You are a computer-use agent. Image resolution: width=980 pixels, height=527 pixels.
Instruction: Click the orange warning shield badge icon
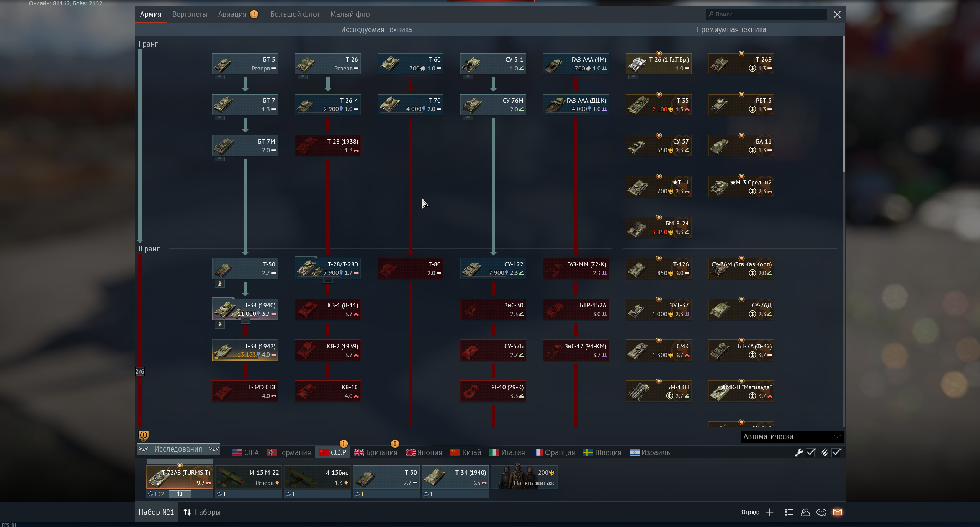coord(143,436)
